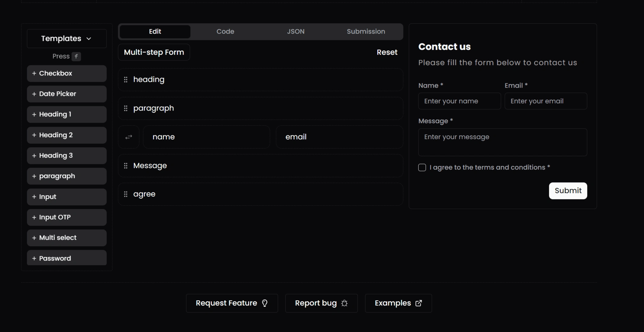Reset the form builder
Viewport: 644px width, 332px height.
pos(387,52)
